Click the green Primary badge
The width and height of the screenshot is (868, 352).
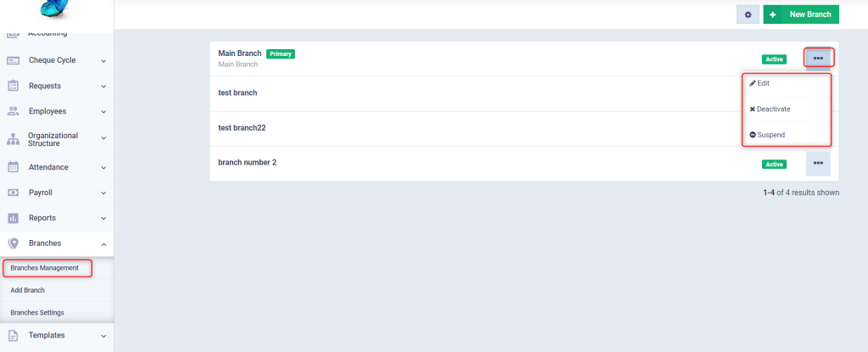pyautogui.click(x=281, y=53)
